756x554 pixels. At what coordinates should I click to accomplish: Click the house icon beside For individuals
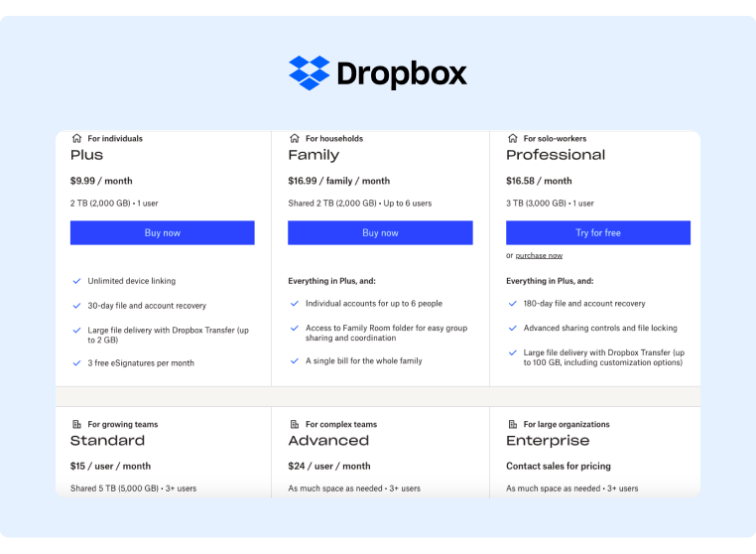pyautogui.click(x=76, y=138)
